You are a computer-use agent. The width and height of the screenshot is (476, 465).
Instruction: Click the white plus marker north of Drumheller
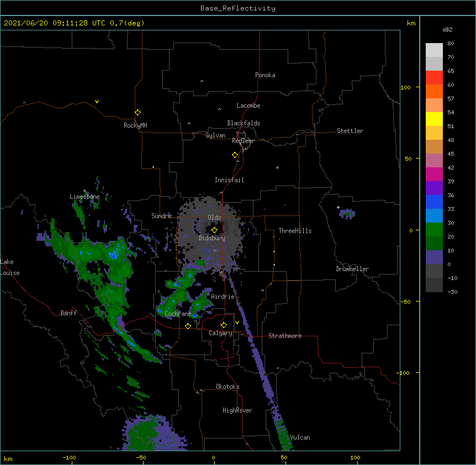(338, 207)
